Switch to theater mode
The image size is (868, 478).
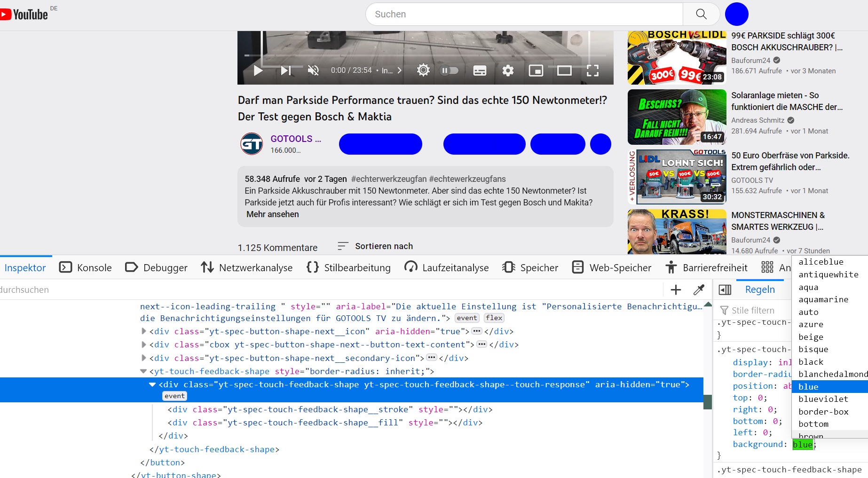564,71
